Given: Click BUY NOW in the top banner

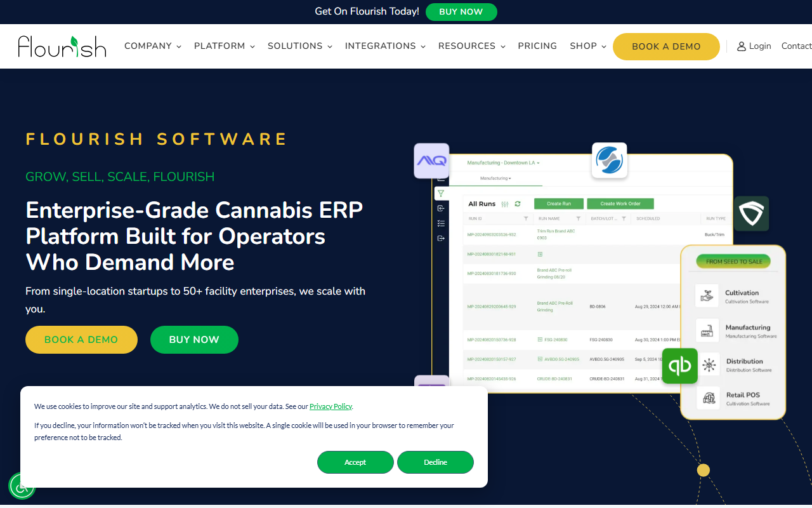Looking at the screenshot, I should point(461,12).
